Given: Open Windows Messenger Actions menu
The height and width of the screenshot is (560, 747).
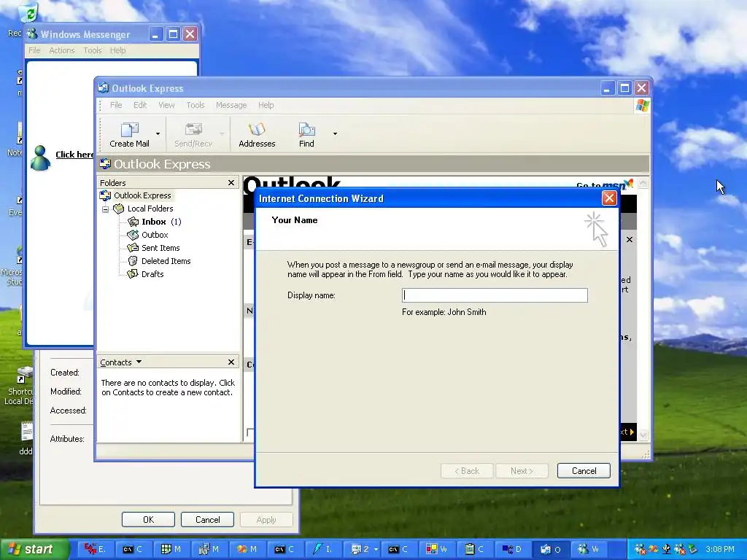Looking at the screenshot, I should tap(62, 50).
